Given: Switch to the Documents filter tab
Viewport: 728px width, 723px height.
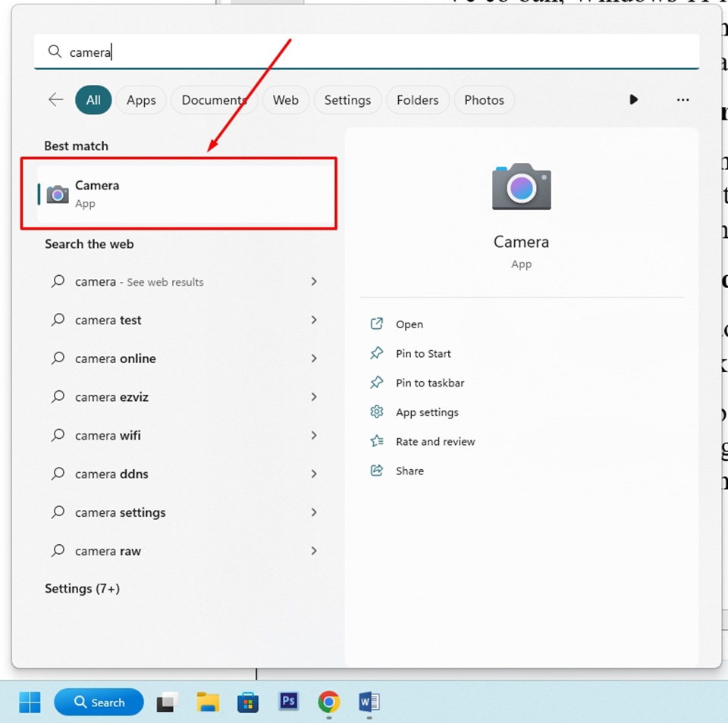Looking at the screenshot, I should (x=214, y=100).
